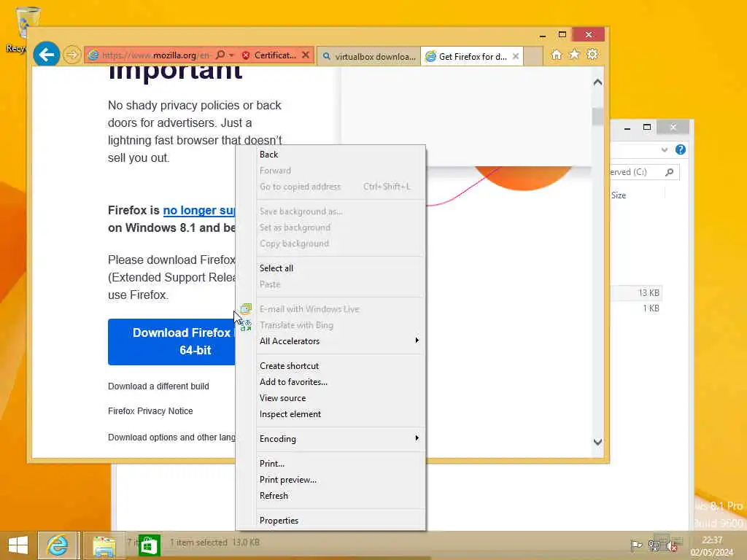Image resolution: width=747 pixels, height=560 pixels.
Task: Open the Favorites star icon
Action: click(x=575, y=54)
